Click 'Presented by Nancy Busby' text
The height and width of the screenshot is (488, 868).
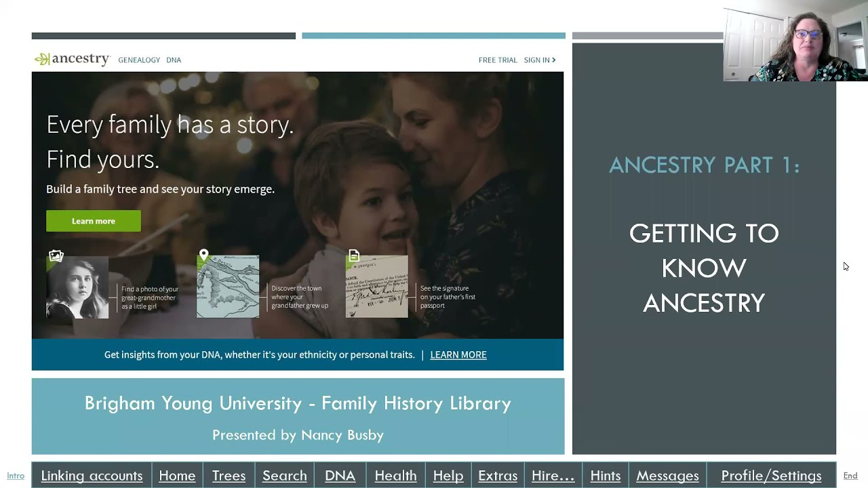pyautogui.click(x=298, y=435)
